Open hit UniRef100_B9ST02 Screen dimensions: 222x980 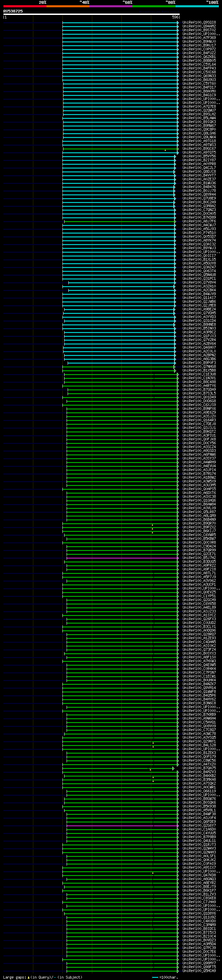pyautogui.click(x=199, y=30)
